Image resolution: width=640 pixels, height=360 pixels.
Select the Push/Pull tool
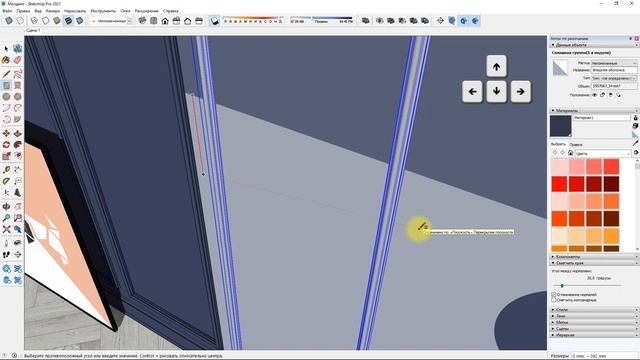(18, 133)
